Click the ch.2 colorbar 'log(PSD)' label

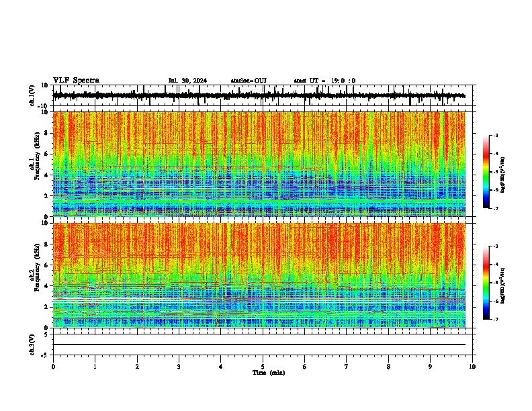[503, 285]
